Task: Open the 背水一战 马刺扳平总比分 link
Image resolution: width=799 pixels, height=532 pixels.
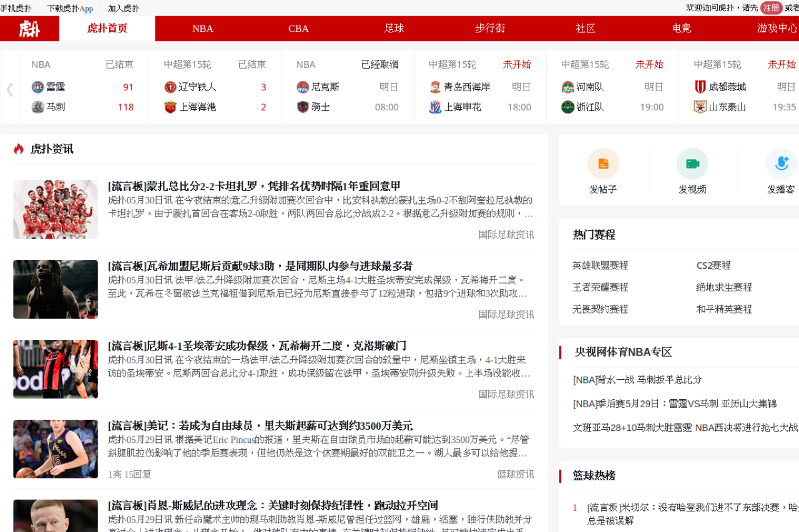Action: (x=637, y=379)
